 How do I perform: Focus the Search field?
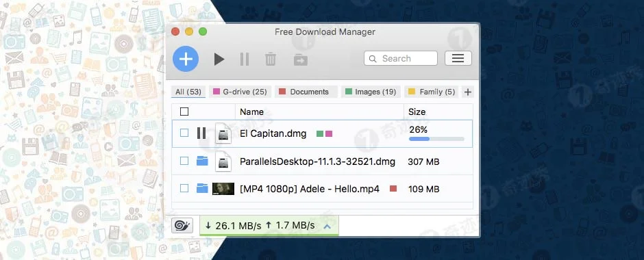(401, 58)
